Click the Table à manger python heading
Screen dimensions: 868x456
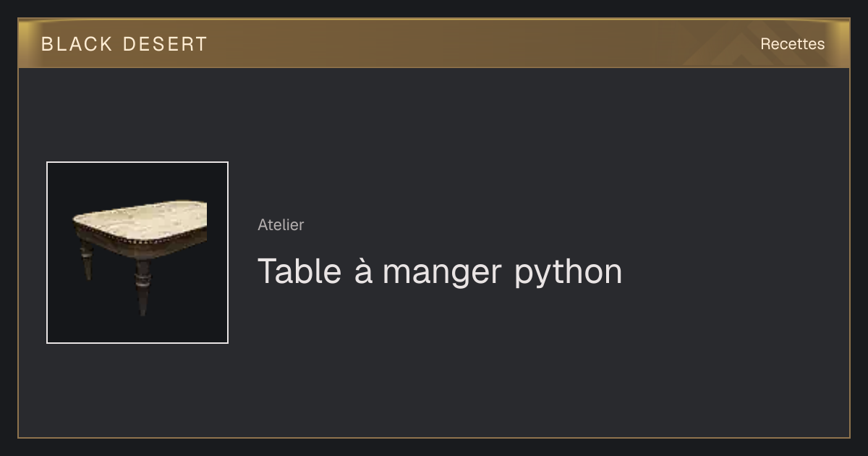pyautogui.click(x=440, y=272)
